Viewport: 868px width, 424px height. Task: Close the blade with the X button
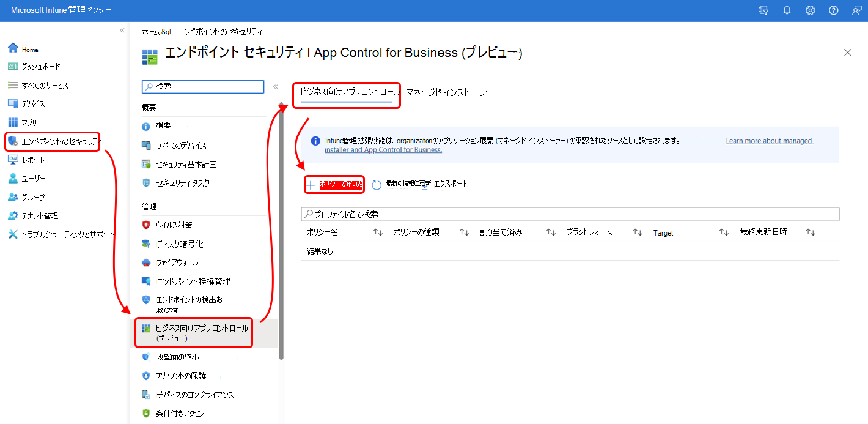tap(847, 53)
